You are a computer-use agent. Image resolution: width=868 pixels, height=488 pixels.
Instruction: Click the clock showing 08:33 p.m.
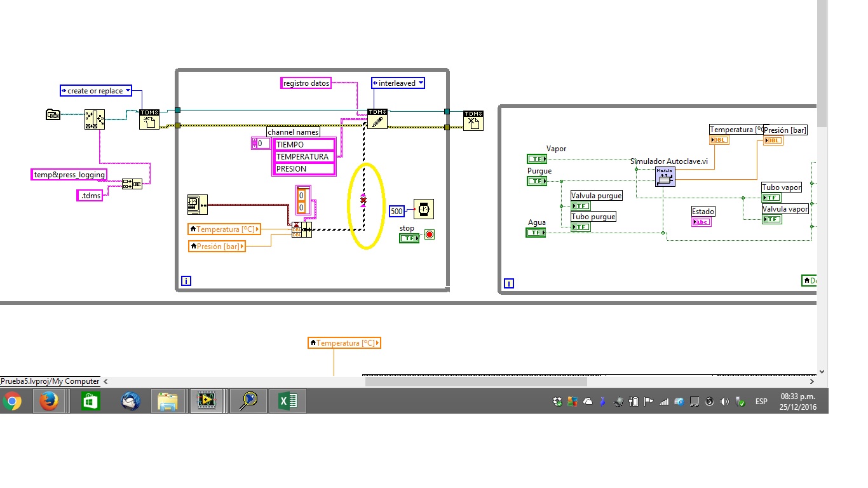click(797, 396)
